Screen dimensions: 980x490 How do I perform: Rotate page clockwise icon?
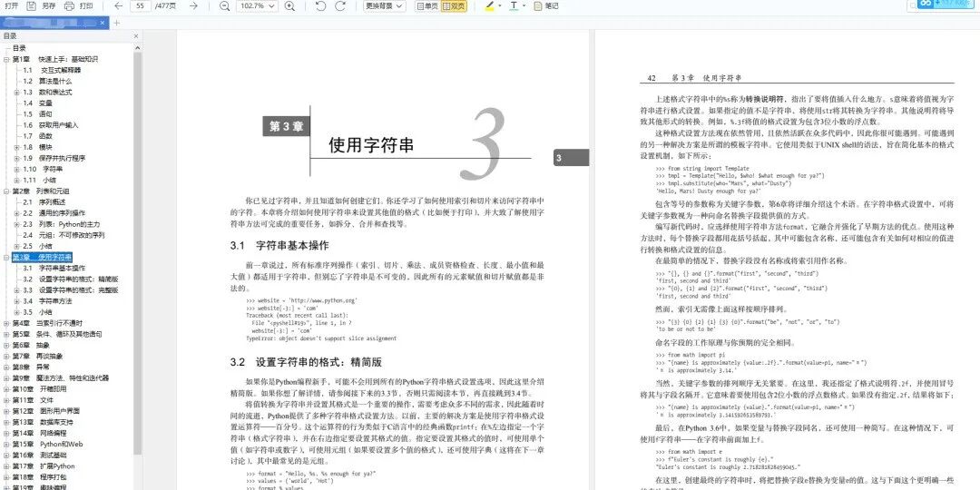(x=340, y=5)
